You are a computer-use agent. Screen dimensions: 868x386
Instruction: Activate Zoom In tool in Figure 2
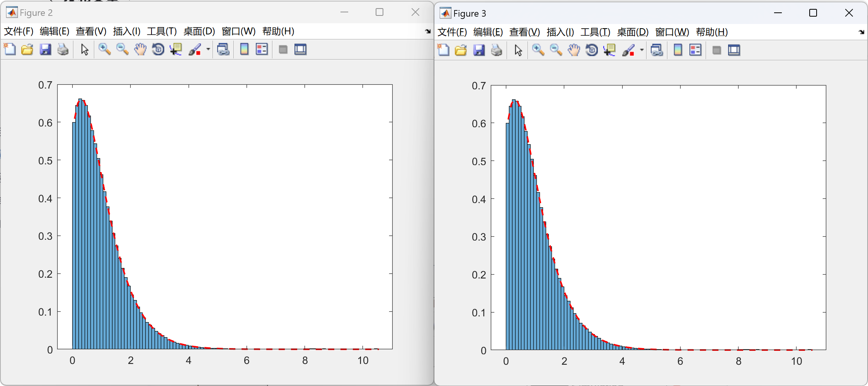click(x=105, y=50)
